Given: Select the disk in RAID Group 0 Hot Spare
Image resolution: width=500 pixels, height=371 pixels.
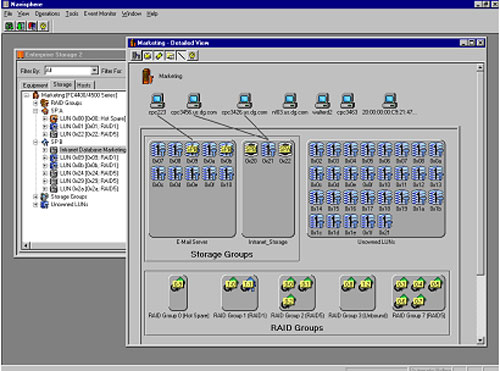Looking at the screenshot, I should click(x=177, y=285).
